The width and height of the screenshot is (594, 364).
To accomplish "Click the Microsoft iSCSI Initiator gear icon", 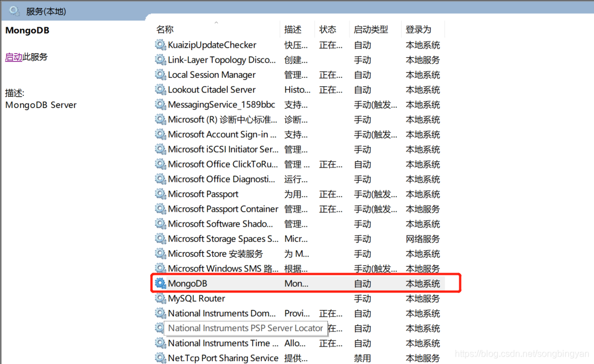I will click(161, 149).
